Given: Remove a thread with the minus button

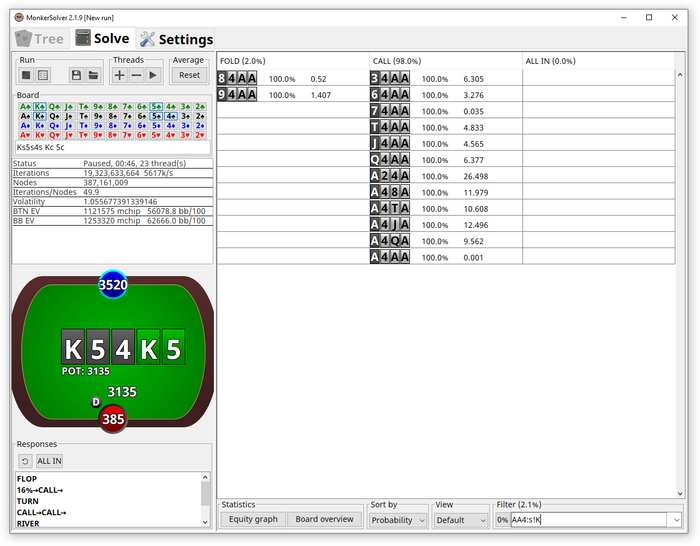Looking at the screenshot, I should [136, 75].
